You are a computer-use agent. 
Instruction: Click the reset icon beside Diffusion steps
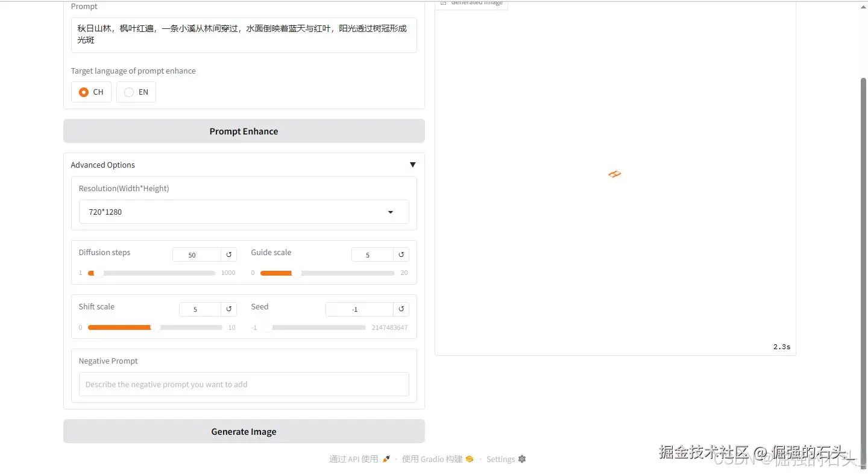228,254
